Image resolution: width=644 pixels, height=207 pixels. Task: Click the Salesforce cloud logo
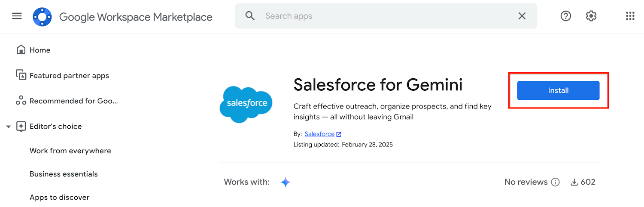coord(246,104)
